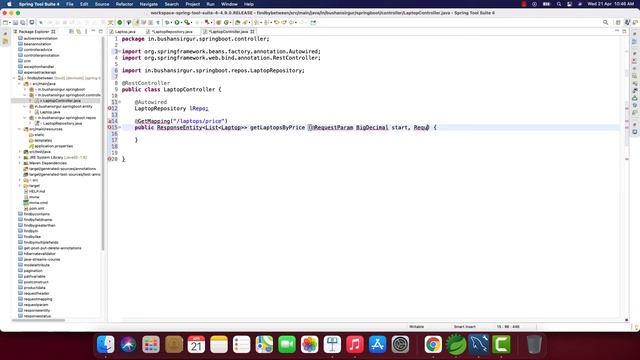Image resolution: width=640 pixels, height=360 pixels.
Task: Select the hibernatevalidator project
Action: click(40, 254)
